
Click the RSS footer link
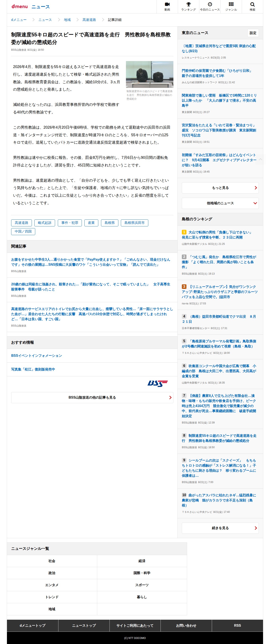click(237, 625)
